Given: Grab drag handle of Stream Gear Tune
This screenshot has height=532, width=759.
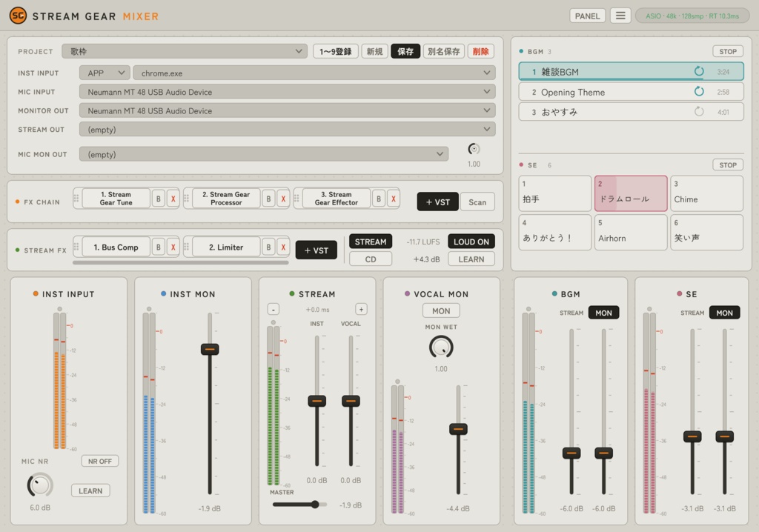Looking at the screenshot, I should (76, 199).
